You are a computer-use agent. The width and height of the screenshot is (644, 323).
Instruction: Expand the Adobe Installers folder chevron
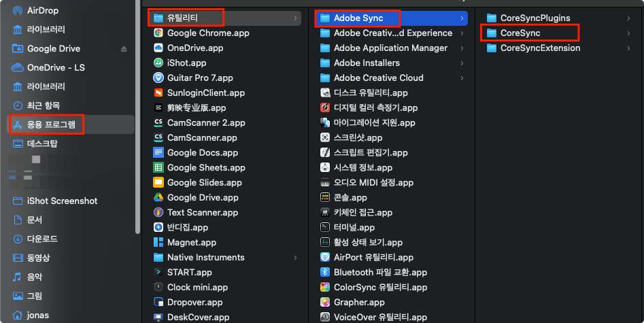click(462, 63)
